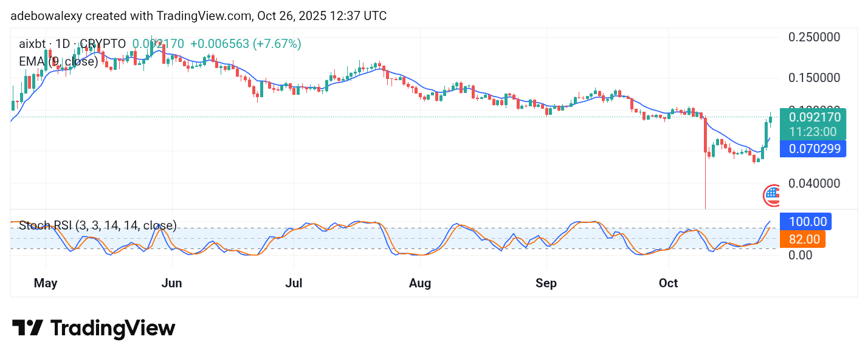Select the Stoch RSI indicator legend
This screenshot has height=359, width=868.
98,226
